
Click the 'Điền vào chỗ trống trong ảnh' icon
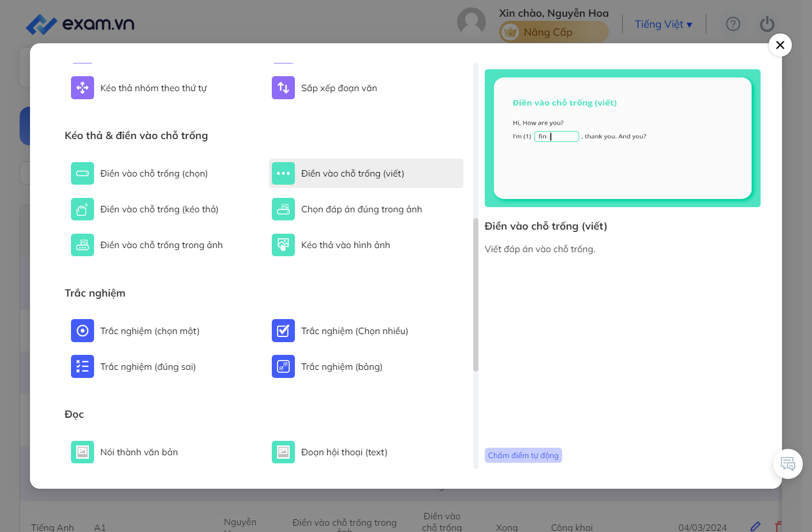pos(83,245)
